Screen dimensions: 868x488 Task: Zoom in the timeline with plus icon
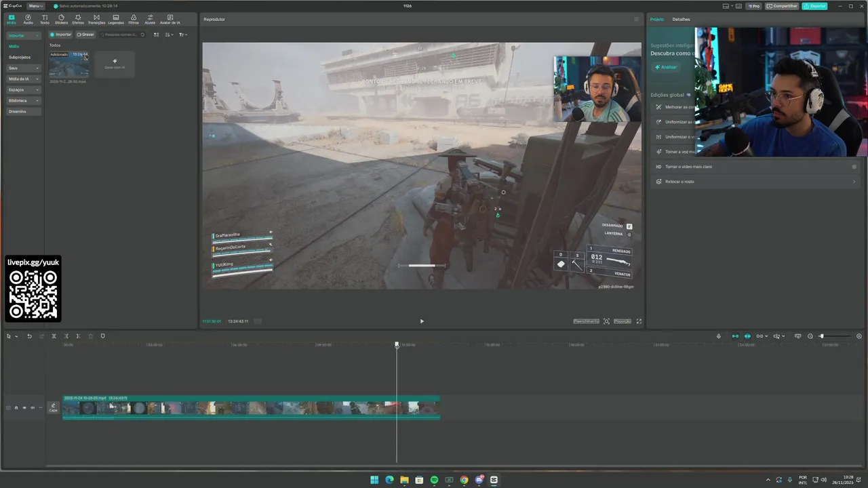[859, 336]
